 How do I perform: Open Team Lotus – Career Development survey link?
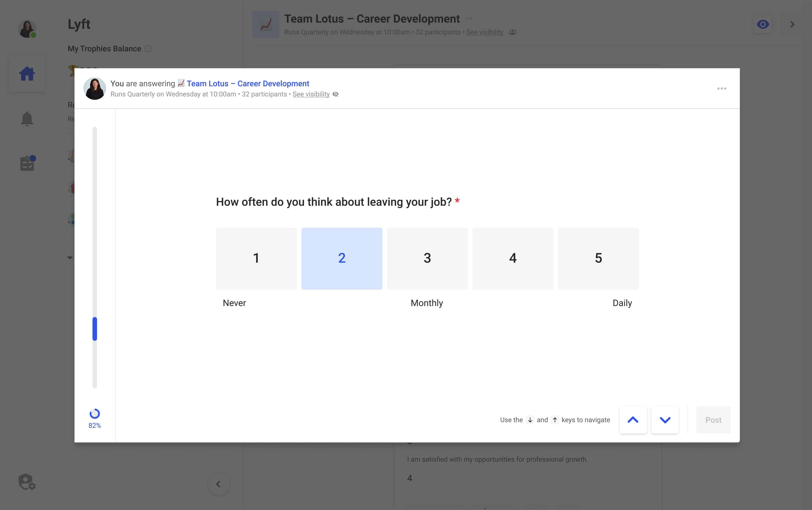coord(248,83)
